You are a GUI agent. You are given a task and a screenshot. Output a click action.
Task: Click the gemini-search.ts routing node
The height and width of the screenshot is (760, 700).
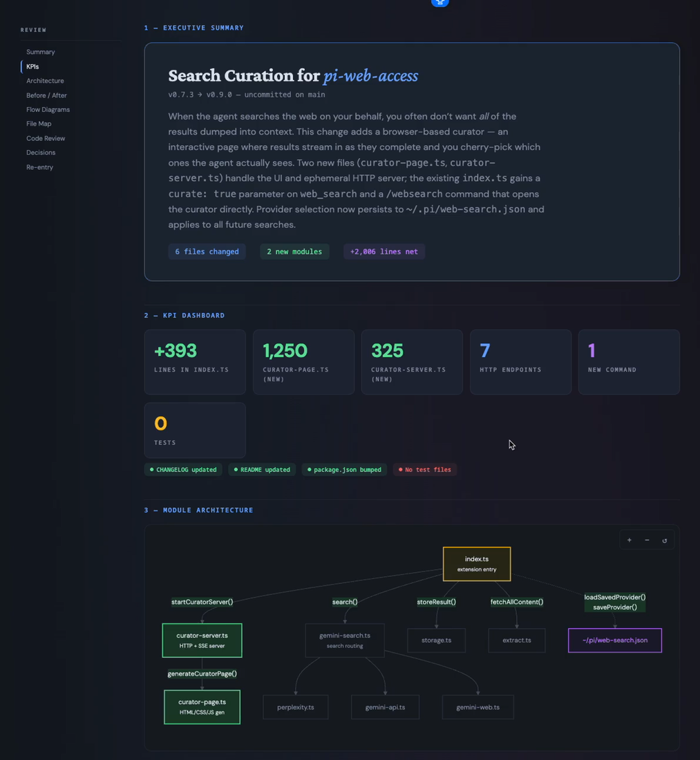click(x=345, y=640)
